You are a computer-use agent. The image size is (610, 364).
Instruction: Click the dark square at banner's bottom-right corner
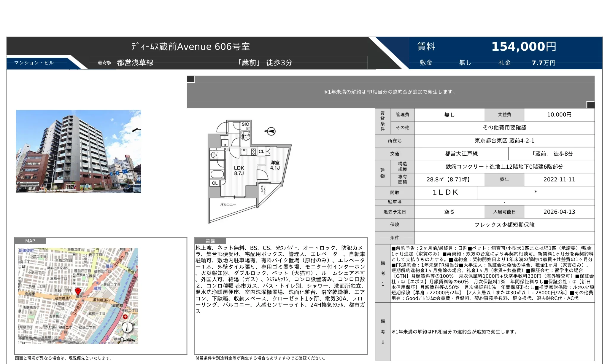pos(590,105)
